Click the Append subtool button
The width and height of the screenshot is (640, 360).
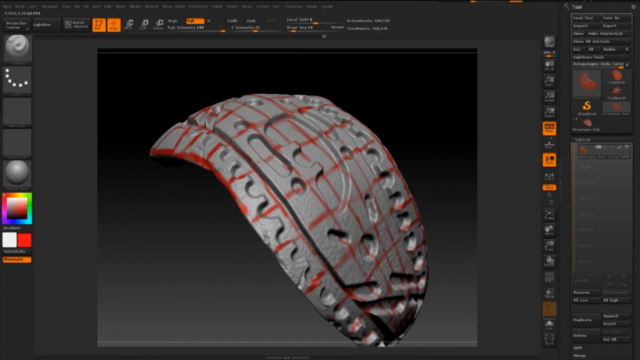616,316
